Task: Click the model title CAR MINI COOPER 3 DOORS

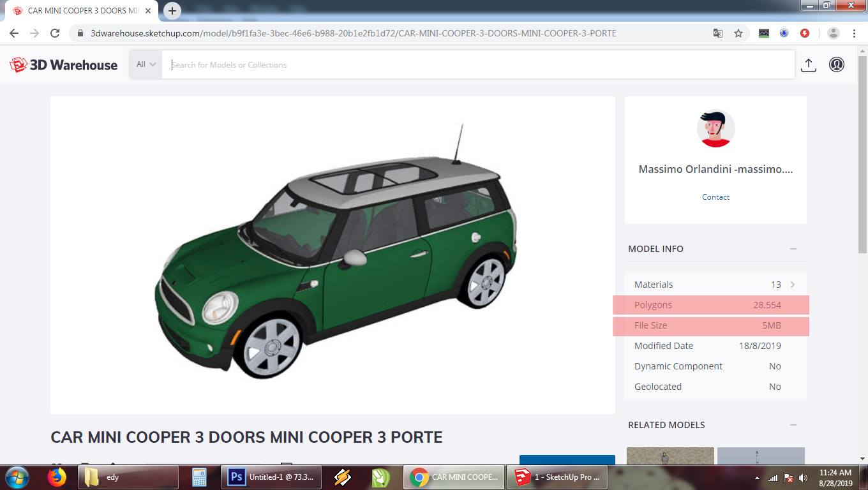Action: pyautogui.click(x=246, y=438)
